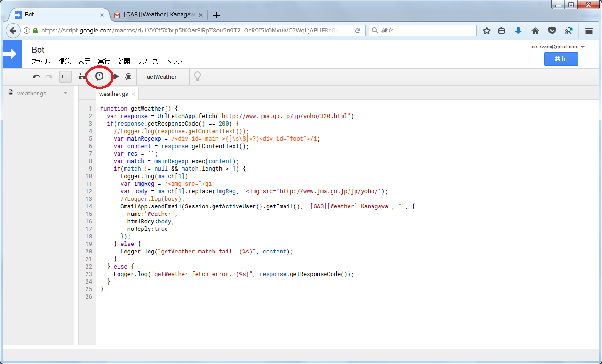Open current project's triggers clock icon
The width and height of the screenshot is (602, 364).
click(99, 76)
